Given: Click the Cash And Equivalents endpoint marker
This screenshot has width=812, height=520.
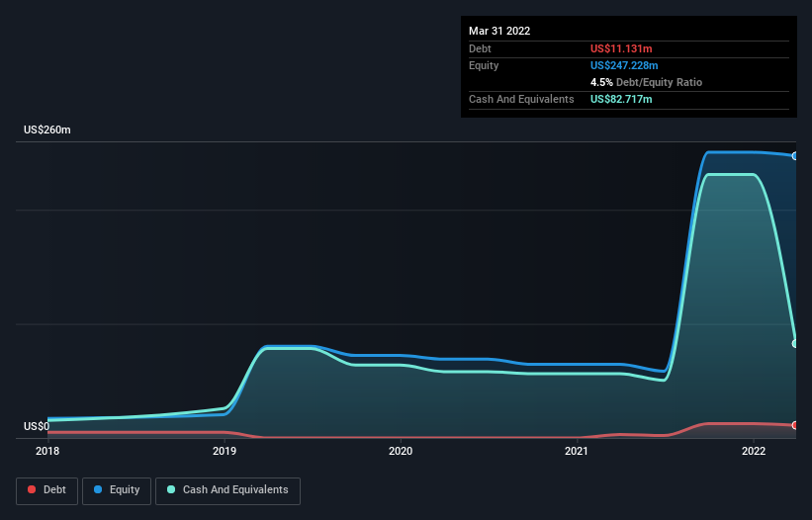Looking at the screenshot, I should pos(795,343).
